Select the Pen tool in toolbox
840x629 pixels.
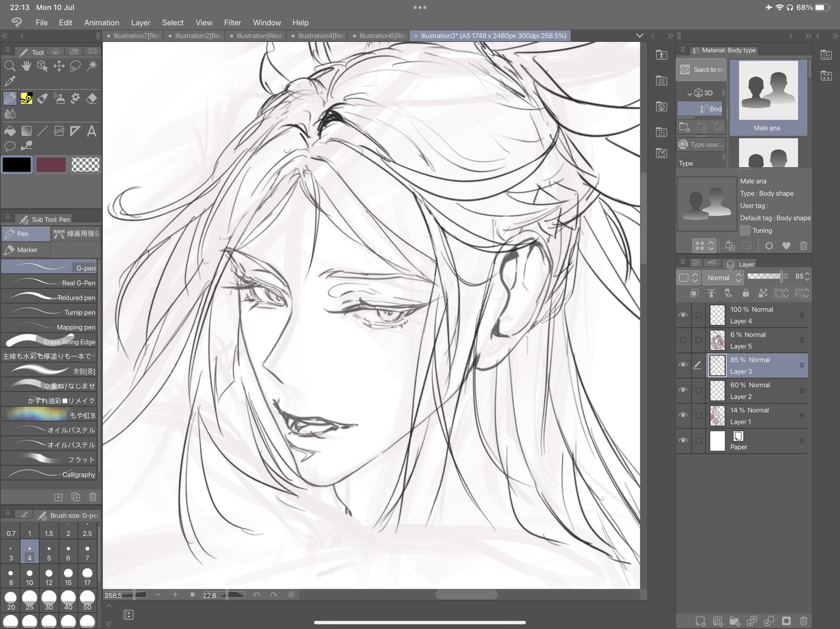(10, 98)
